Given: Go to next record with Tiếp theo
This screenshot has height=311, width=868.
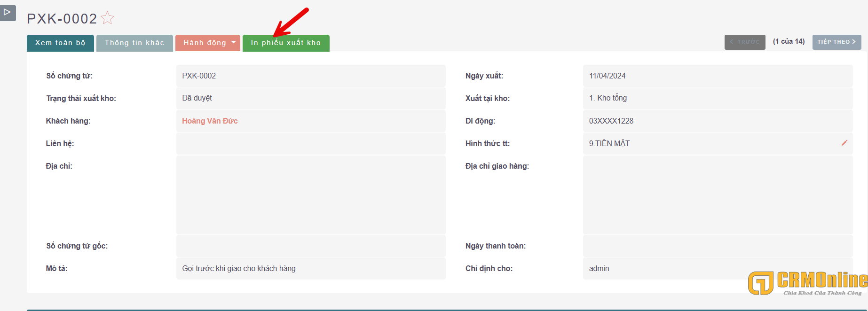Looking at the screenshot, I should [x=836, y=42].
